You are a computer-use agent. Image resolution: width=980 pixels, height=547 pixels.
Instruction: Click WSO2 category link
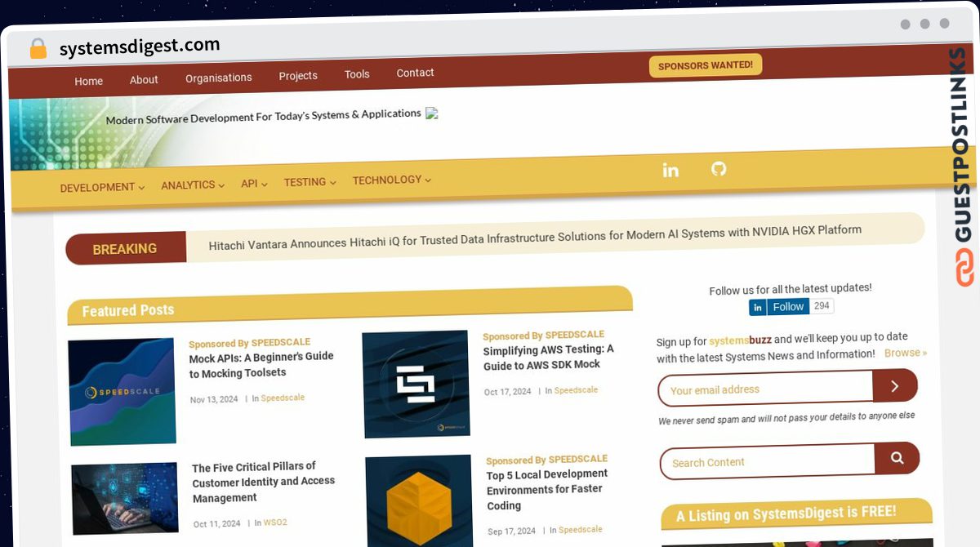[275, 523]
